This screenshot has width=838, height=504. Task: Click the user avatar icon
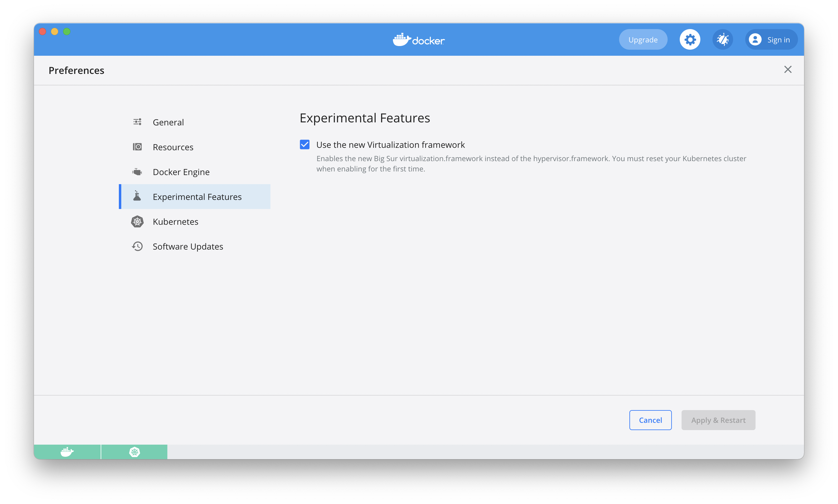pyautogui.click(x=755, y=40)
